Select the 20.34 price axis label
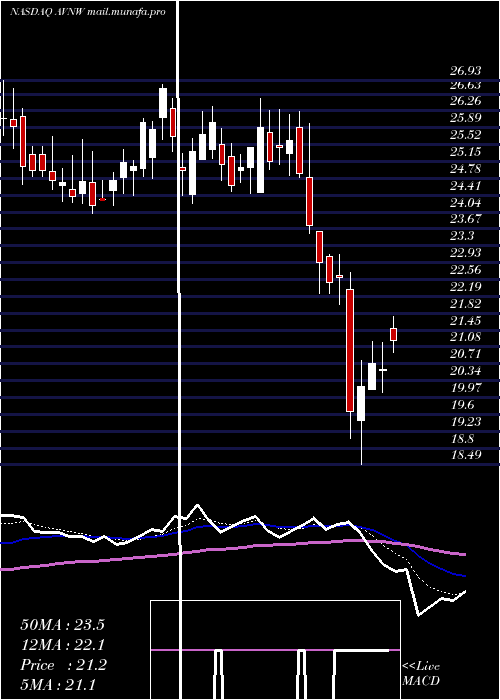 [x=466, y=371]
